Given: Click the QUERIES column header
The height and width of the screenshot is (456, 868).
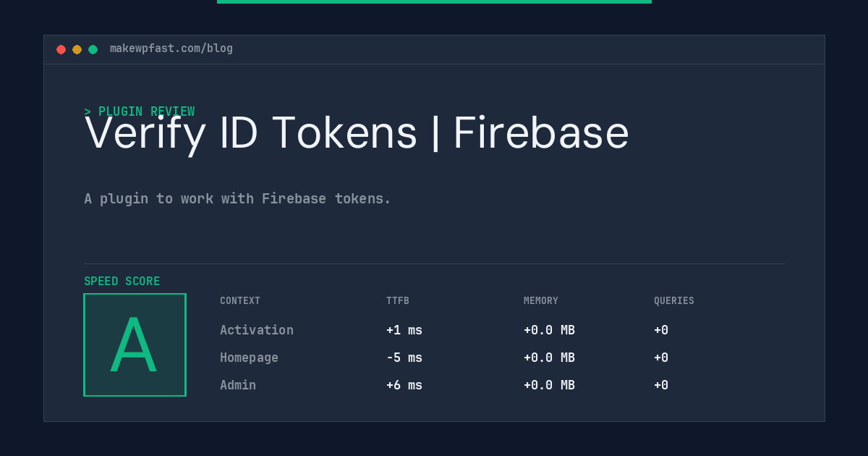Looking at the screenshot, I should click(674, 301).
